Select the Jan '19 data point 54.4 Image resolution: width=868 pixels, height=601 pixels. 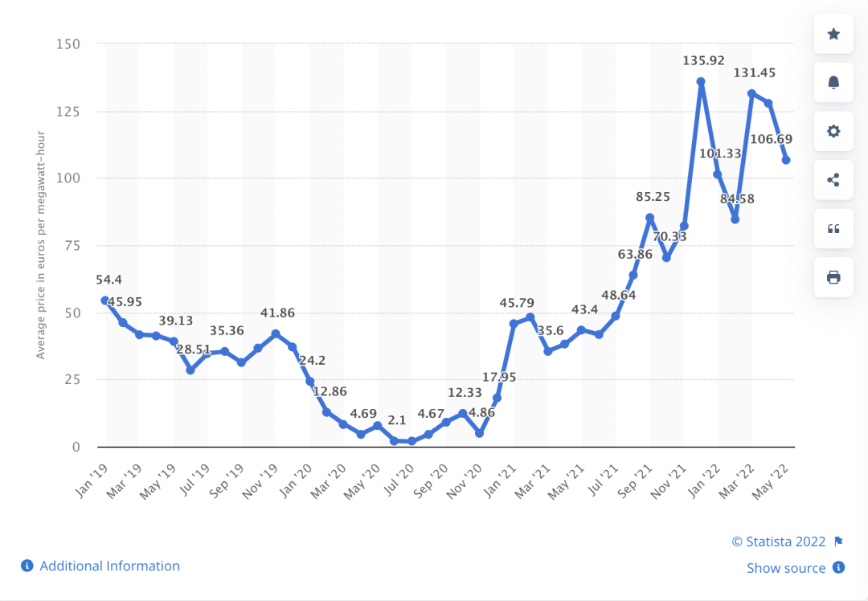click(x=104, y=300)
